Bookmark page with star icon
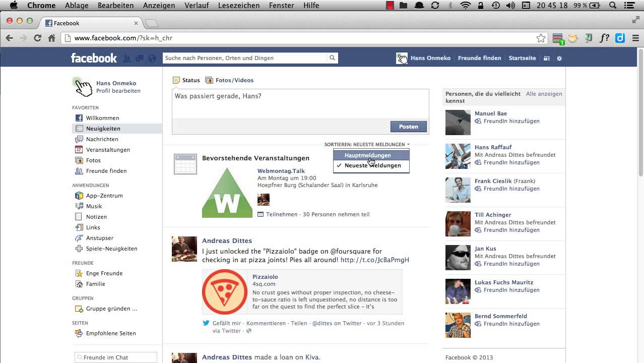 [541, 38]
